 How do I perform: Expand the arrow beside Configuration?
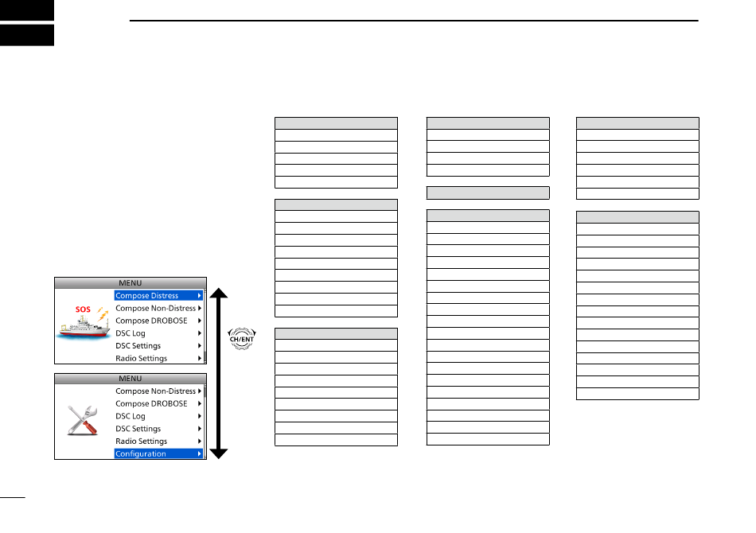199,453
